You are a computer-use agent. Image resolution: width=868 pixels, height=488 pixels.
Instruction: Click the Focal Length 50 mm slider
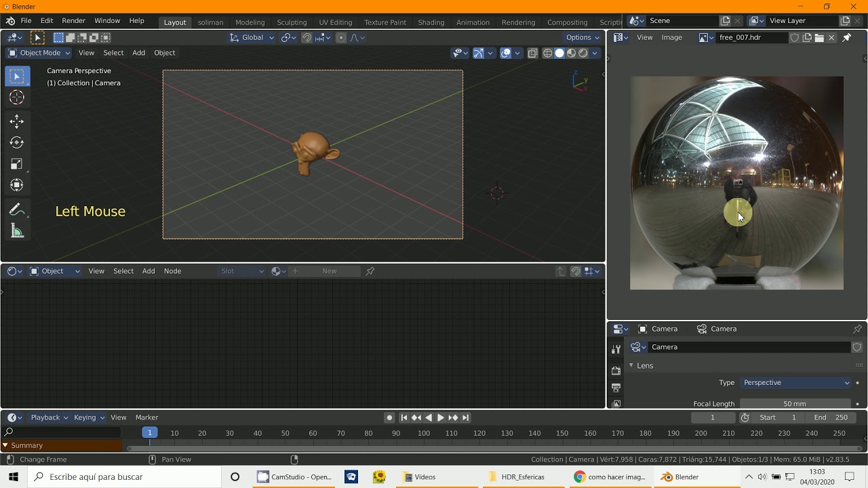[795, 404]
